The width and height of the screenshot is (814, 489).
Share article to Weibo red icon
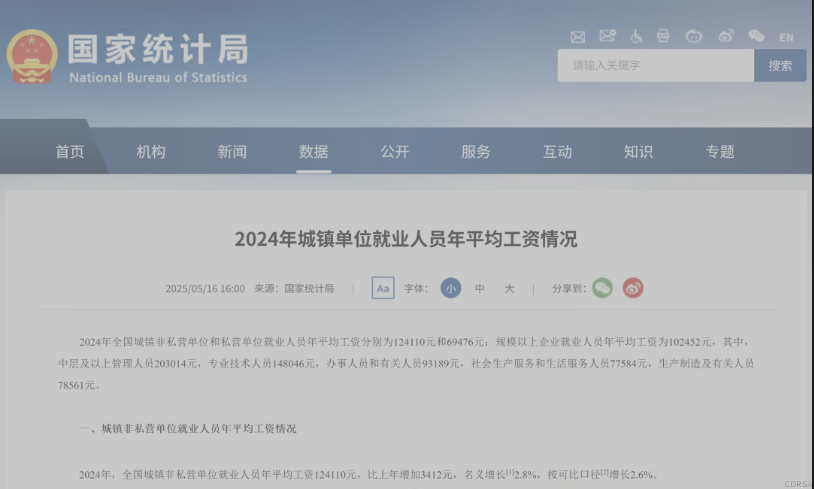click(633, 288)
